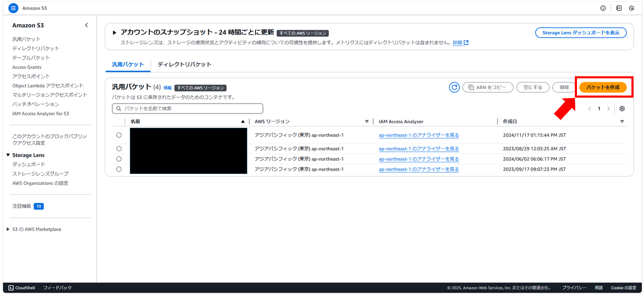Open Cookie の設定 footer link

(x=624, y=288)
